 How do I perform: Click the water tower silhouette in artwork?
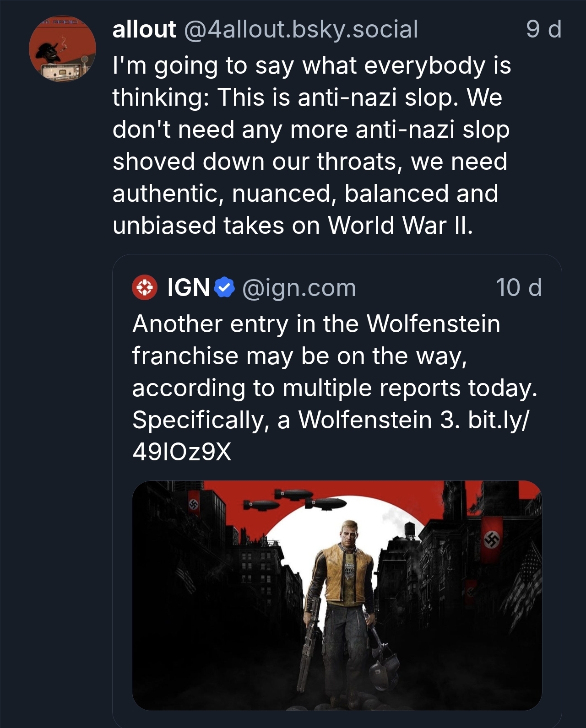click(409, 531)
